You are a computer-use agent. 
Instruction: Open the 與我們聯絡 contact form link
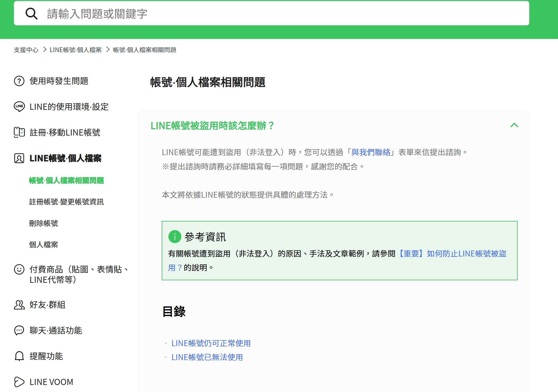(x=371, y=152)
